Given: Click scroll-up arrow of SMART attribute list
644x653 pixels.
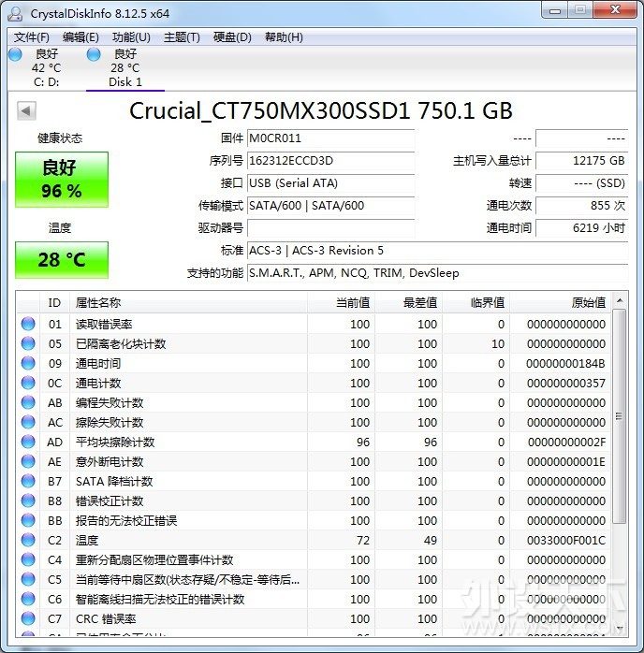Looking at the screenshot, I should tap(620, 300).
